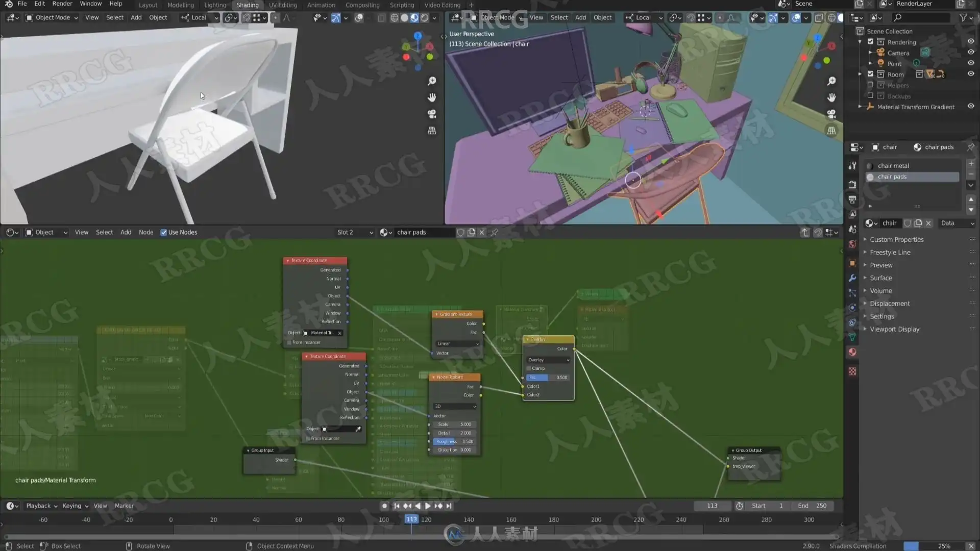The width and height of the screenshot is (980, 551).
Task: Click the hand pan icon in left viewport
Action: [432, 97]
